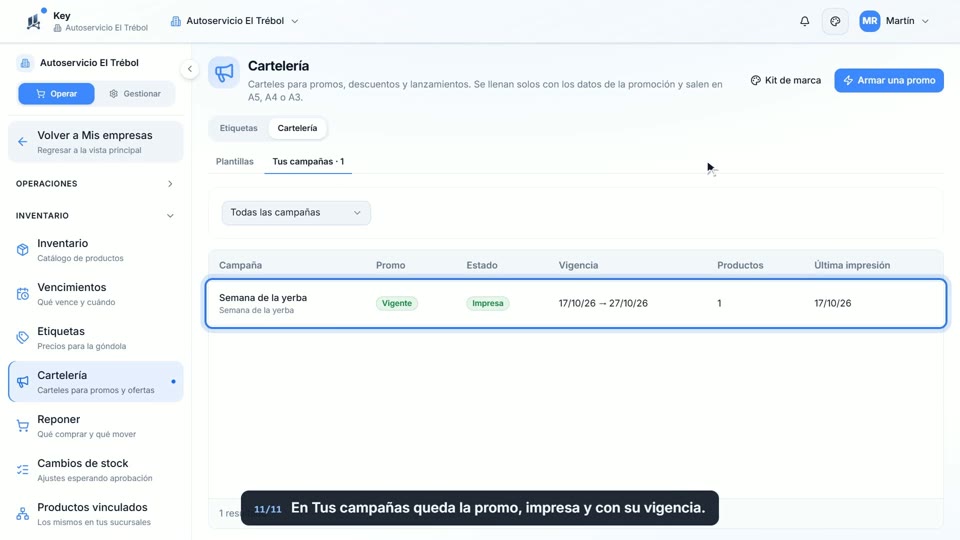Open Vencimientos in the sidebar
The height and width of the screenshot is (540, 960).
coord(95,294)
